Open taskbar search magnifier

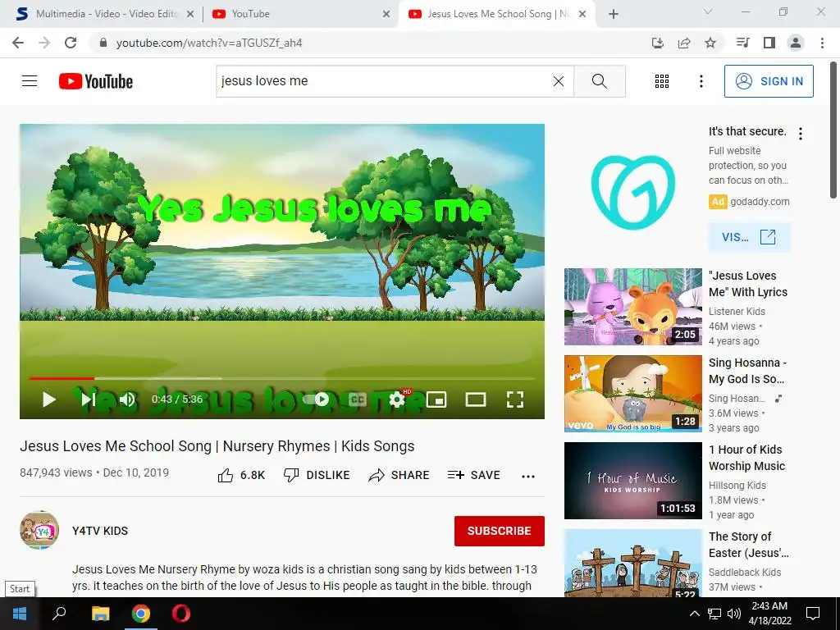click(x=59, y=614)
